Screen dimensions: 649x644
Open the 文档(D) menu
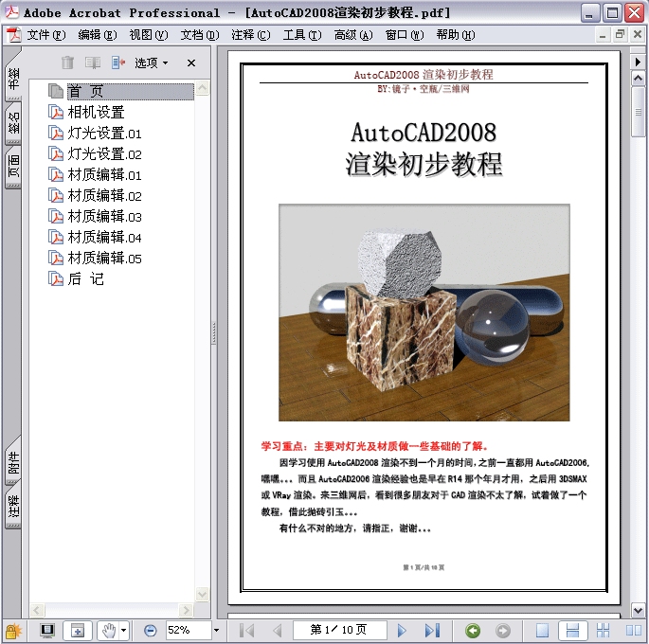tap(200, 35)
